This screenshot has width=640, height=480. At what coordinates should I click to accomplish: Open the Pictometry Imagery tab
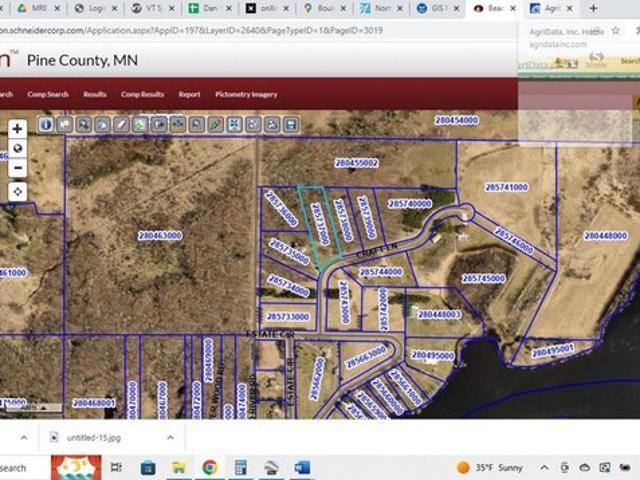[244, 94]
